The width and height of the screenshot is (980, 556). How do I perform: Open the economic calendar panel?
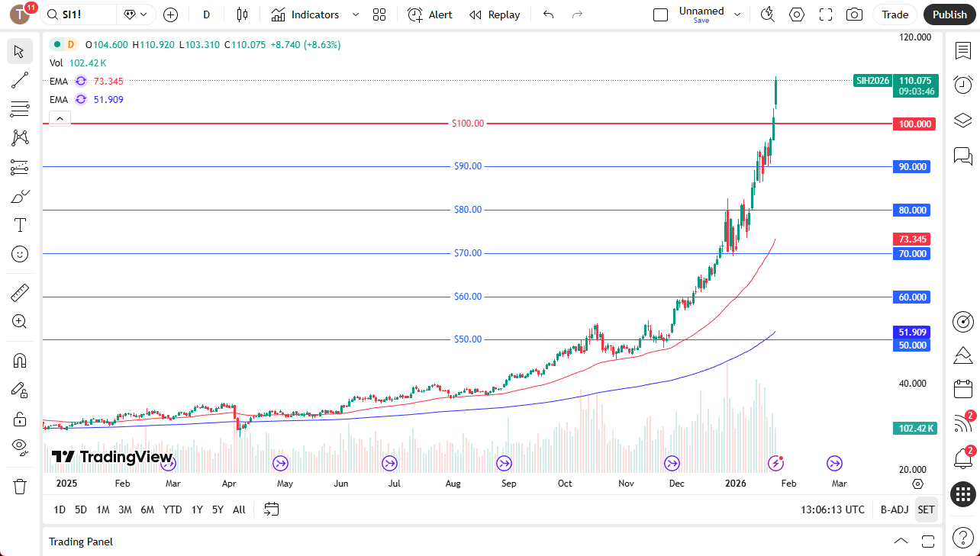coord(963,389)
